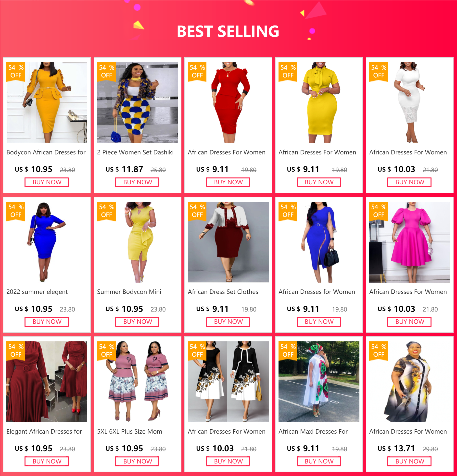Select the red long-sleeve dress image
The height and width of the screenshot is (476, 457).
pyautogui.click(x=228, y=102)
